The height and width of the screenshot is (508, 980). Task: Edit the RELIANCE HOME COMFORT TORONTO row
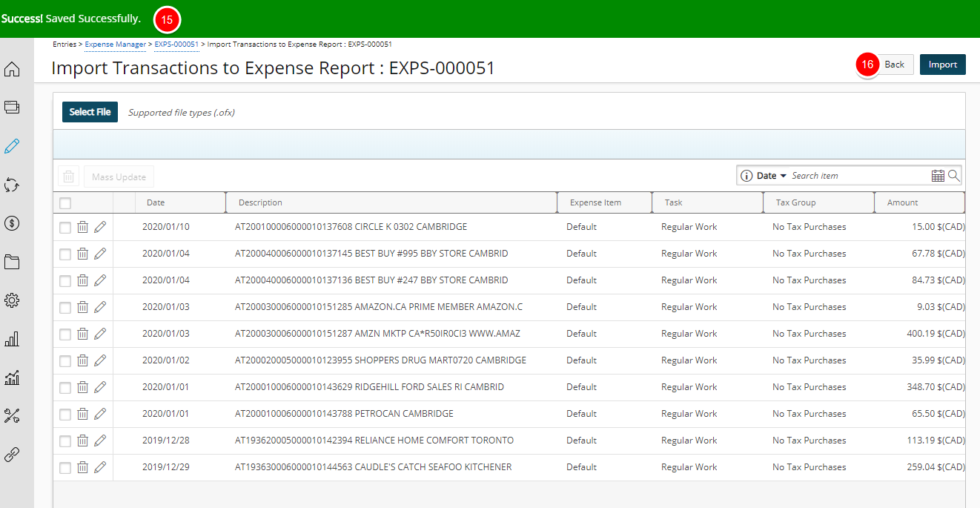[x=100, y=441]
